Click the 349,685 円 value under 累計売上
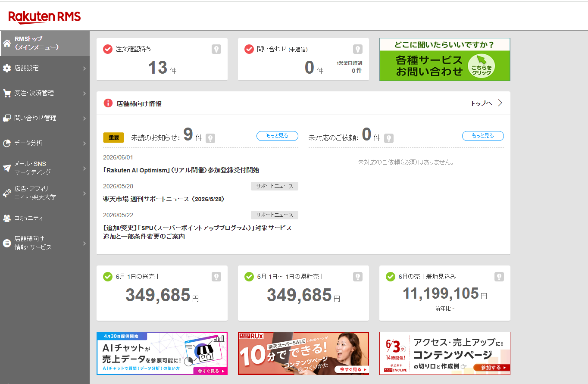Image resolution: width=588 pixels, height=384 pixels. (x=303, y=295)
